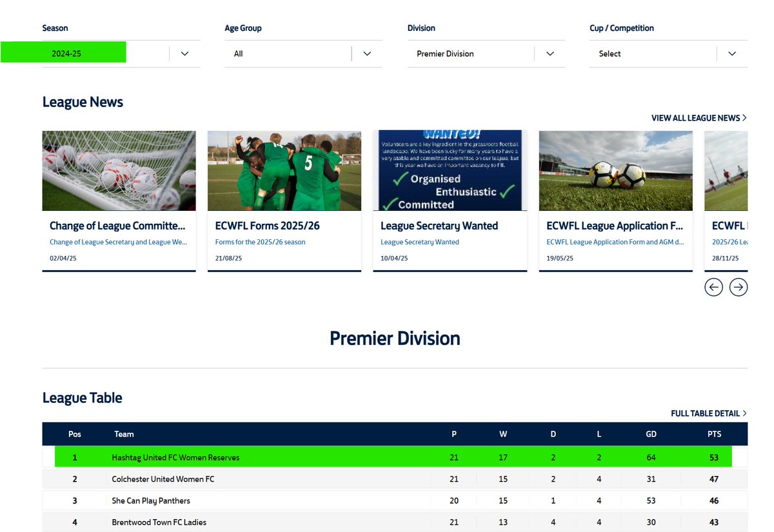Image resolution: width=774 pixels, height=532 pixels.
Task: Open the Cup / Competition Select dropdown
Action: [668, 54]
